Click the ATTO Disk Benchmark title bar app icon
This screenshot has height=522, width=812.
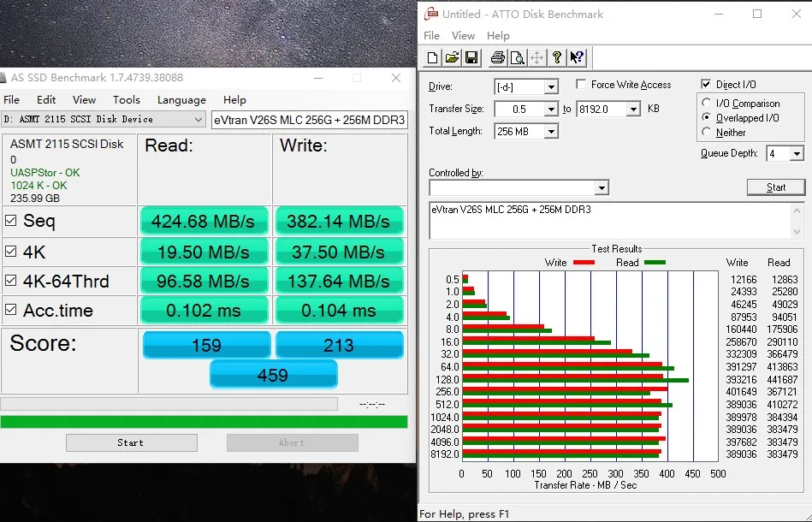tap(431, 14)
